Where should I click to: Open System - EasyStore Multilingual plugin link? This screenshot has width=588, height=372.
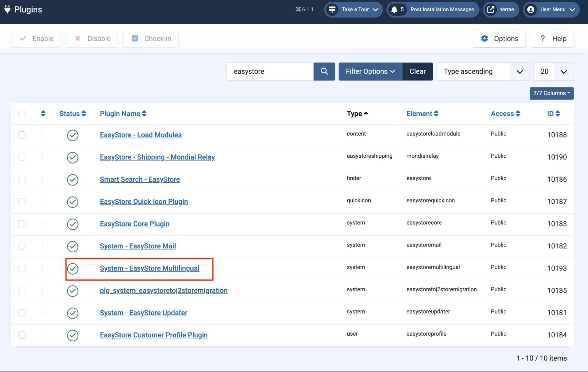coord(149,268)
